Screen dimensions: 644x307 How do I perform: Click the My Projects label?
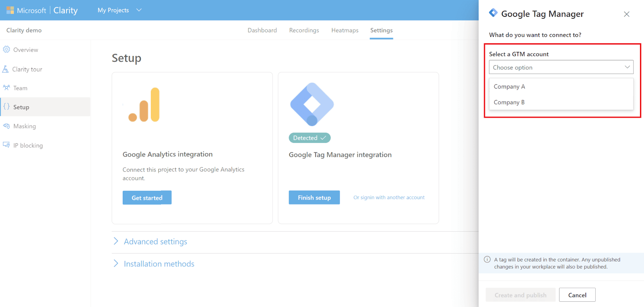pos(113,10)
